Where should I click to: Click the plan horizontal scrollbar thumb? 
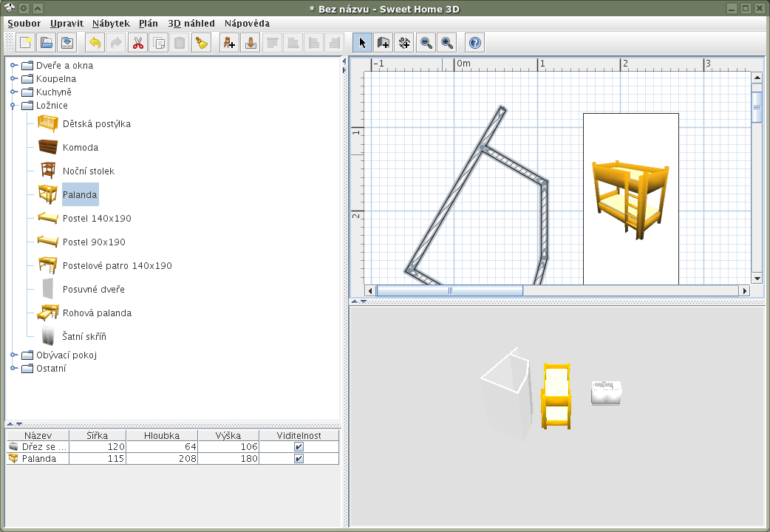[x=450, y=291]
